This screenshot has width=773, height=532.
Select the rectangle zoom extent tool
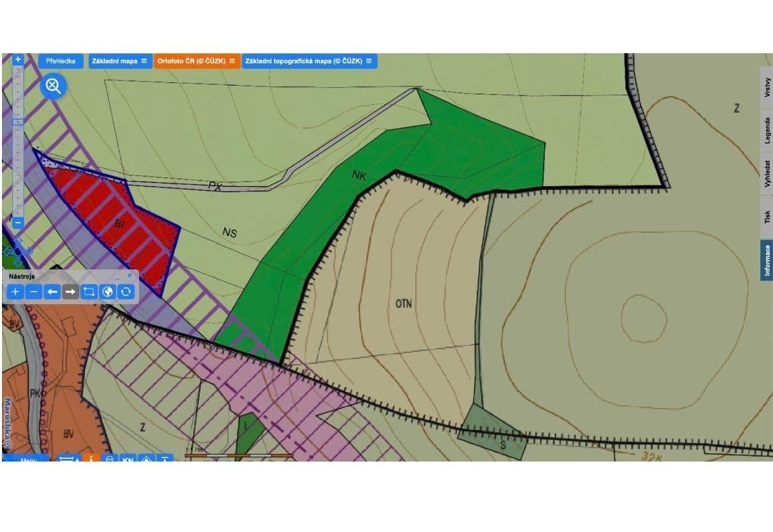(88, 291)
